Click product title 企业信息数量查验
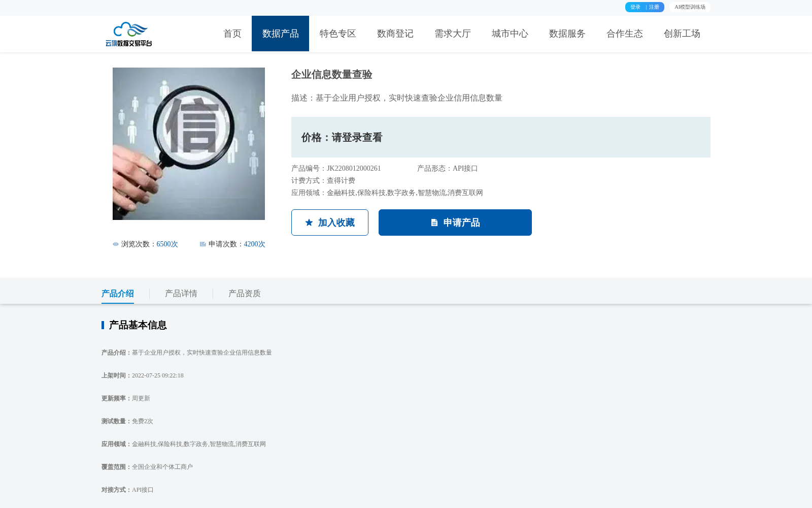The height and width of the screenshot is (508, 812). 332,75
